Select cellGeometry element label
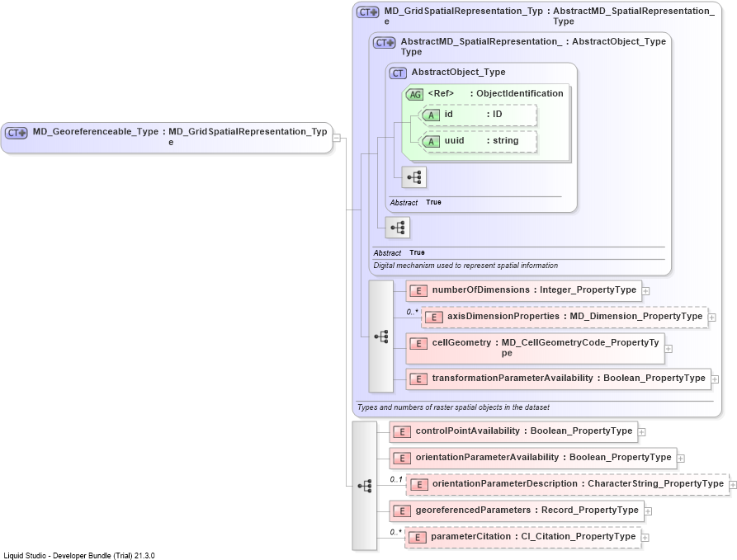The image size is (737, 560). (546, 348)
